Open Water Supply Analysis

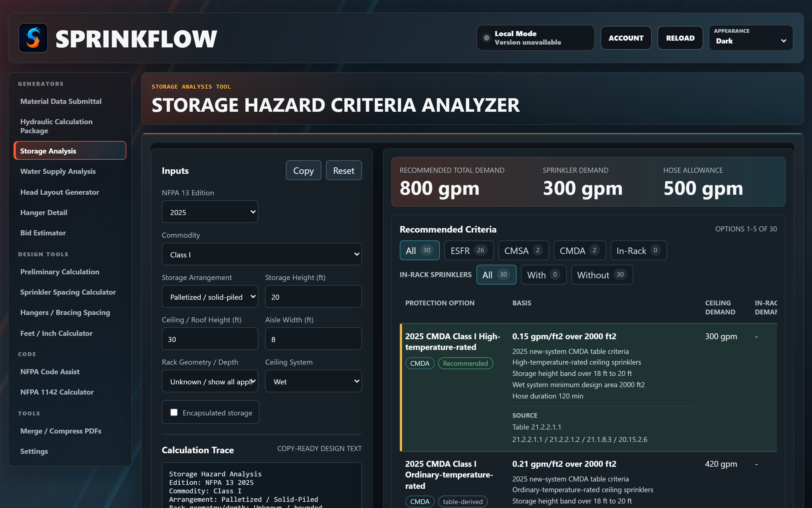(70, 171)
